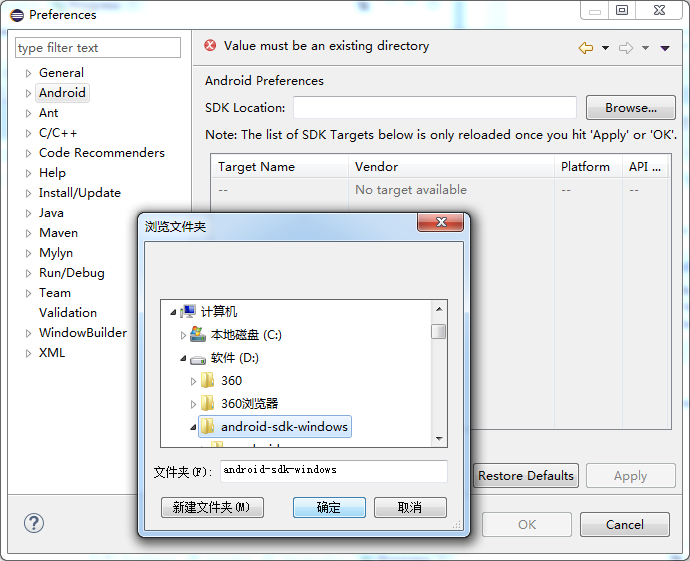Screen dimensions: 690x561
Task: Click the 确定 confirm button
Action: pyautogui.click(x=329, y=507)
